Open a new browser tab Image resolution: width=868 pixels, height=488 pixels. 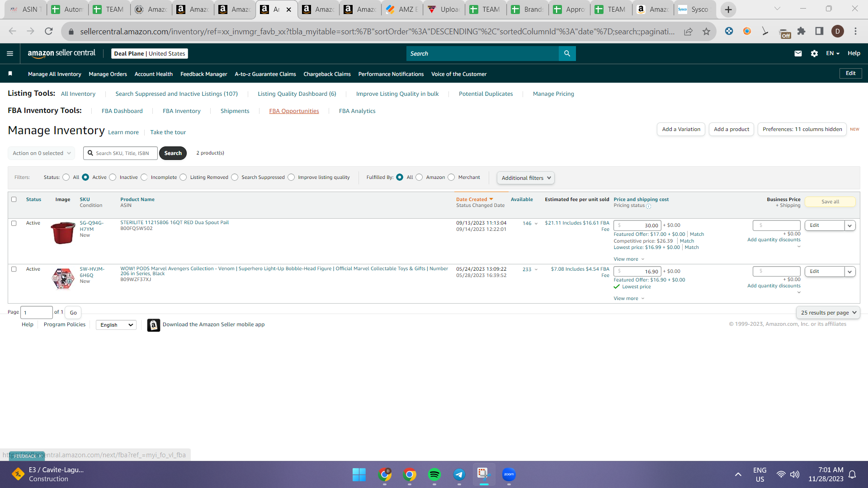pyautogui.click(x=728, y=9)
